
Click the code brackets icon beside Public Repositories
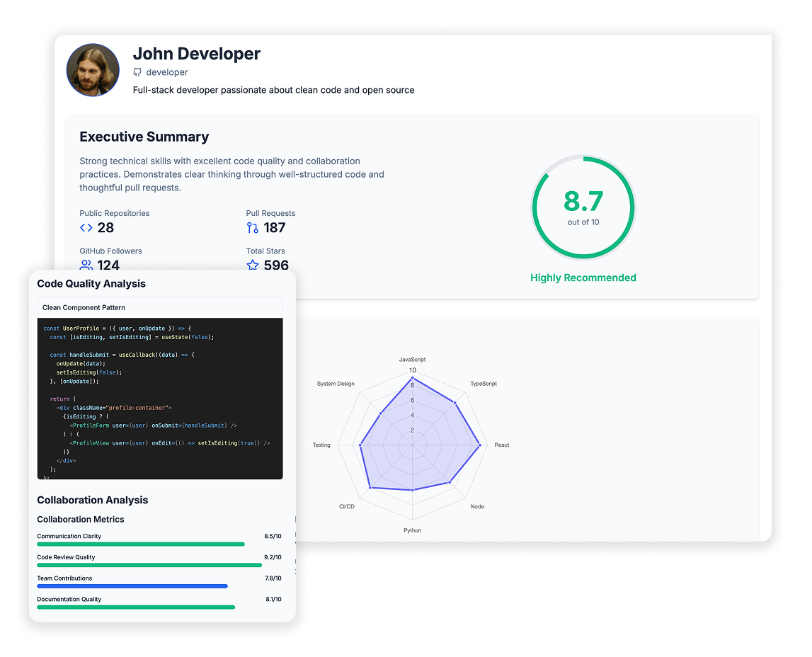tap(88, 227)
